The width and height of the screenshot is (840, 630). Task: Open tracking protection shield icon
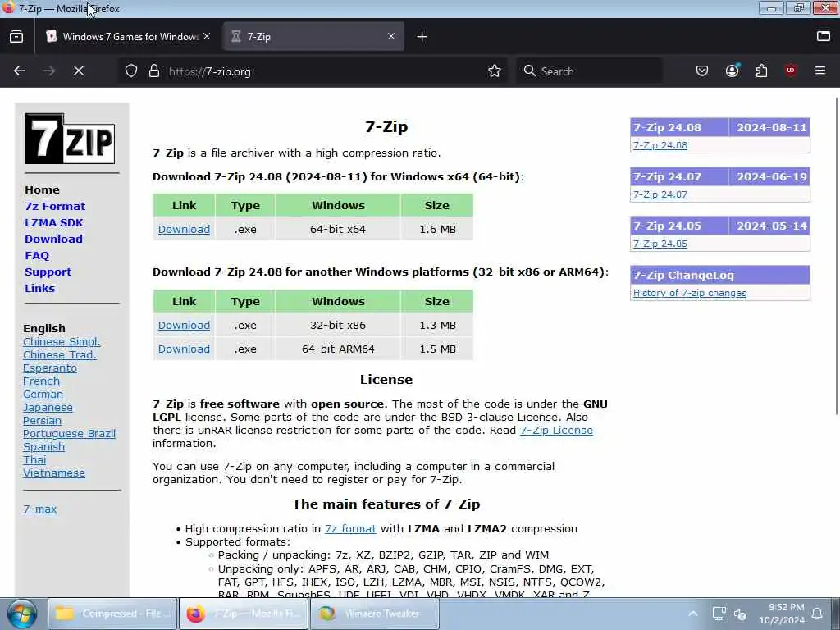[x=131, y=71]
